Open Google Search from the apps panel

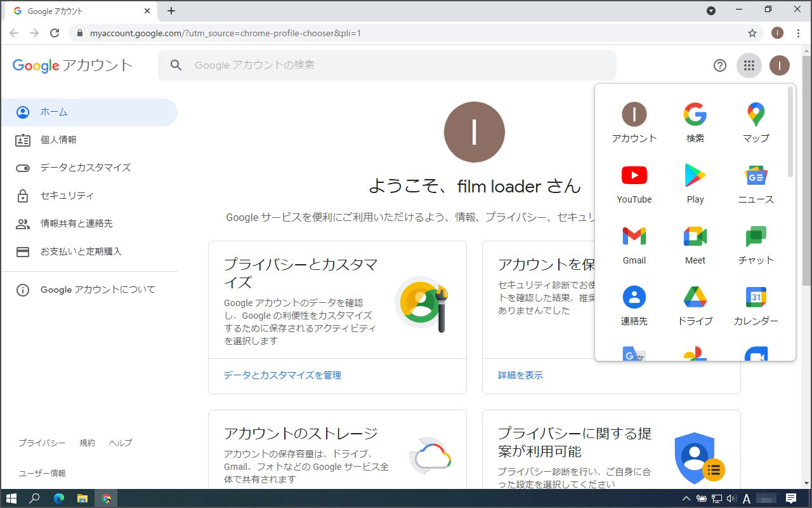coord(695,123)
